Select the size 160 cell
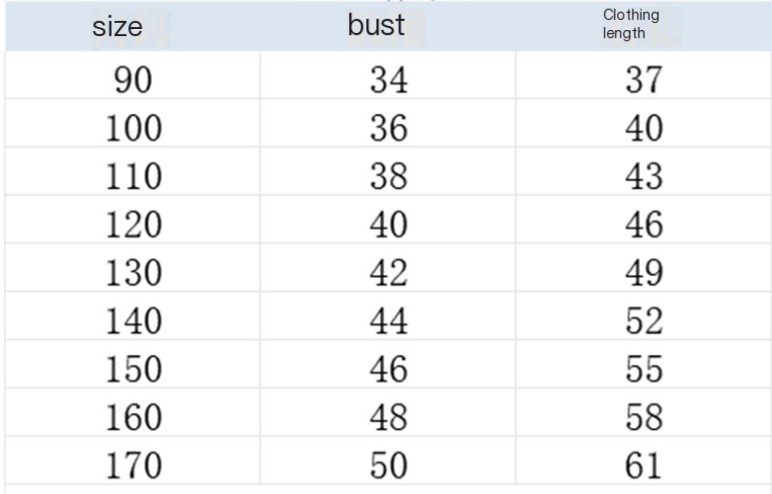 pos(133,418)
